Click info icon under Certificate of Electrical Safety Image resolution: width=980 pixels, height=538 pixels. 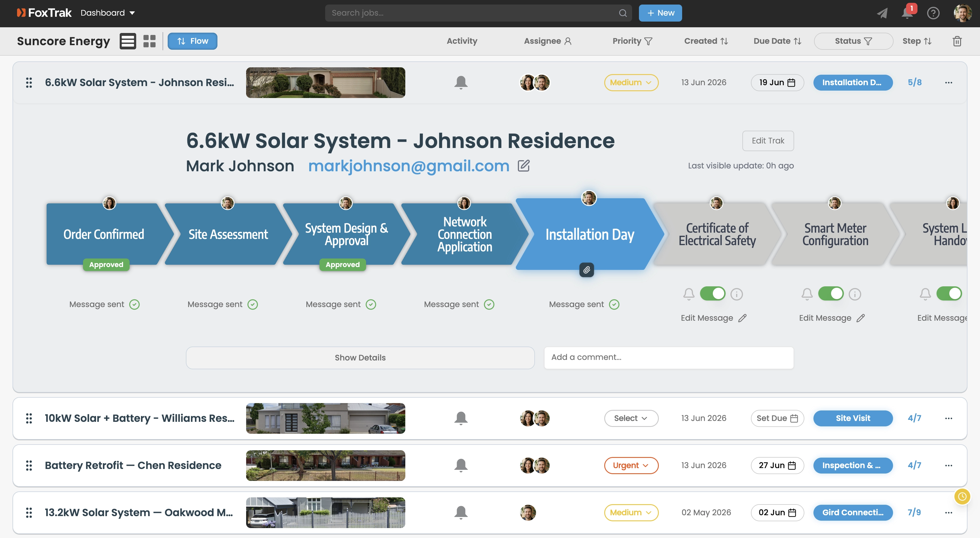pyautogui.click(x=736, y=294)
